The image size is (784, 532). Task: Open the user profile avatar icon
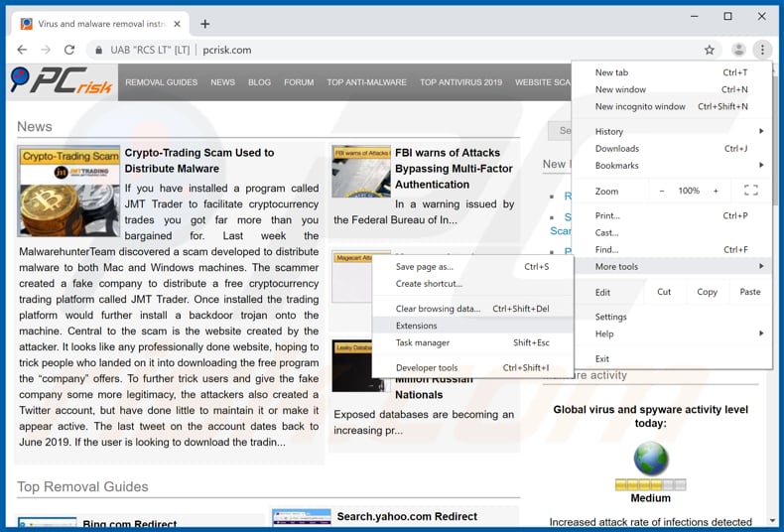click(x=738, y=50)
